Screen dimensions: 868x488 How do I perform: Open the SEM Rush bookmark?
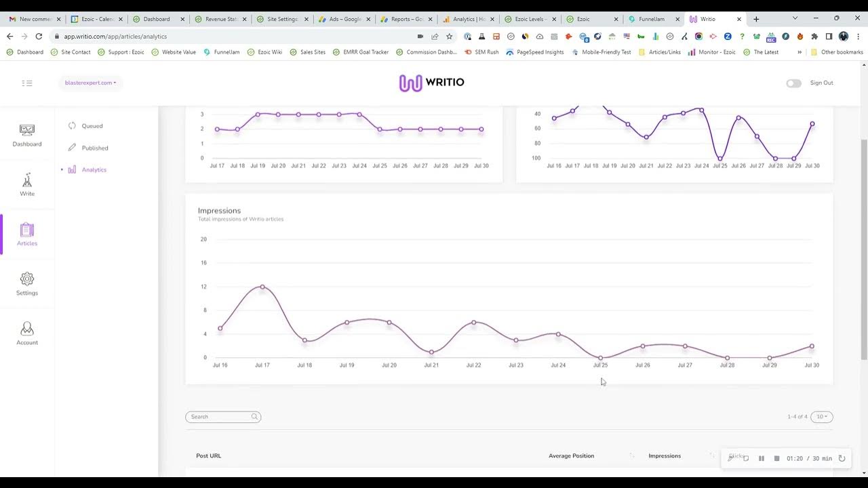484,52
